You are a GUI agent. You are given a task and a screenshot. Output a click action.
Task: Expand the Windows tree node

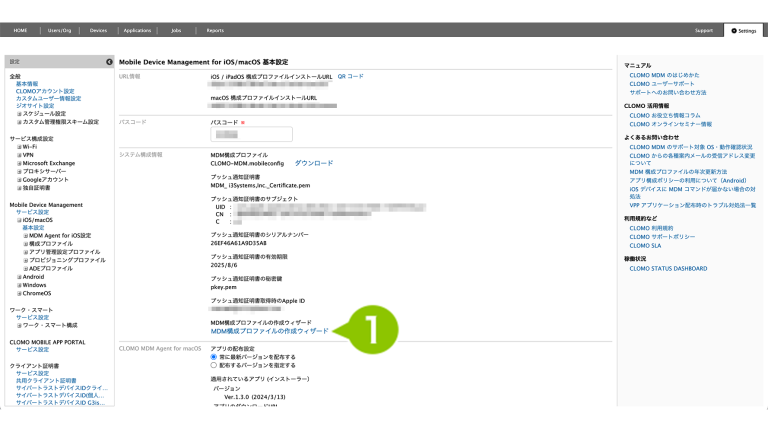pyautogui.click(x=19, y=285)
